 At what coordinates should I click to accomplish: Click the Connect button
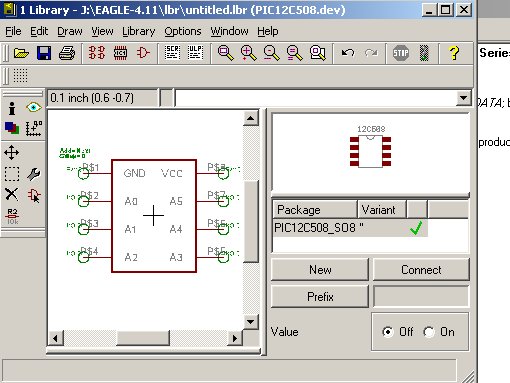click(x=421, y=269)
